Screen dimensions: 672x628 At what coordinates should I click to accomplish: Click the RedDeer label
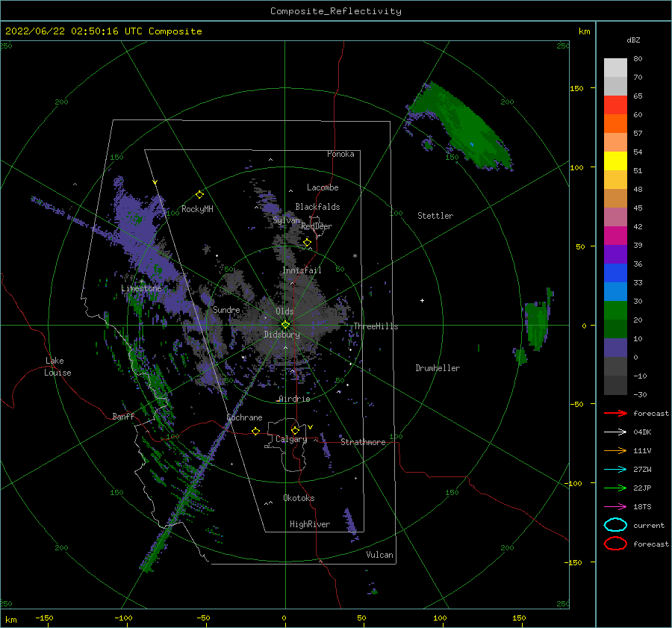pos(317,226)
